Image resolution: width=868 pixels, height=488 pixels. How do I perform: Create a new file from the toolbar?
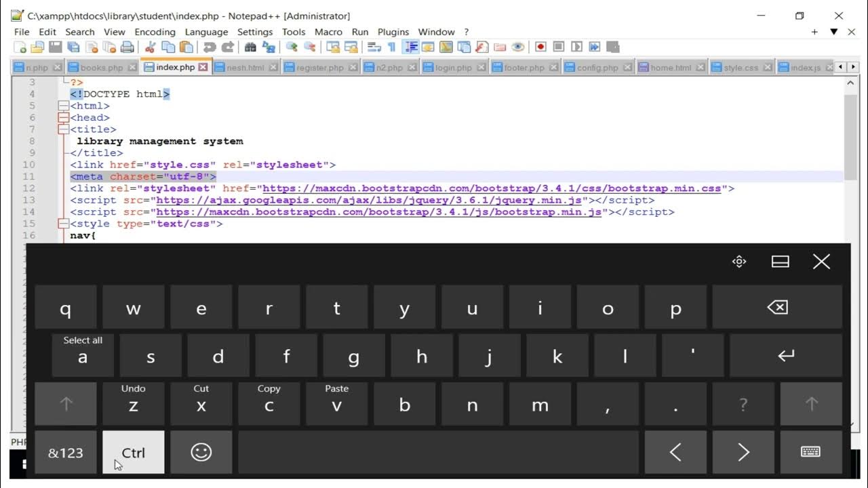(20, 47)
